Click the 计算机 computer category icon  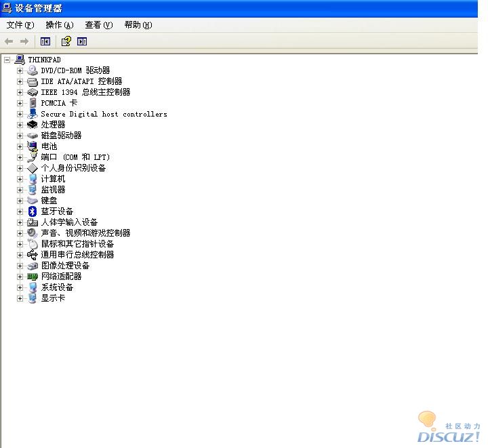coord(33,179)
